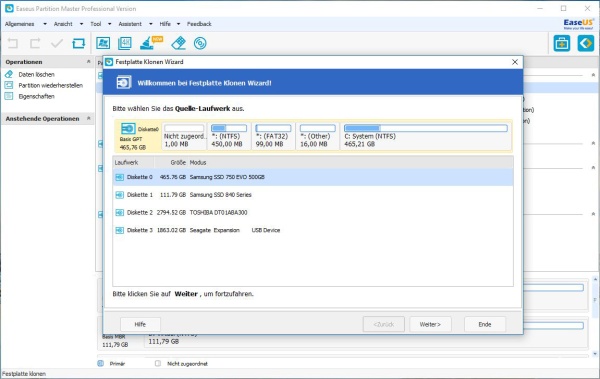Open the bootable disc creator icon
Image resolution: width=600 pixels, height=379 pixels.
200,43
